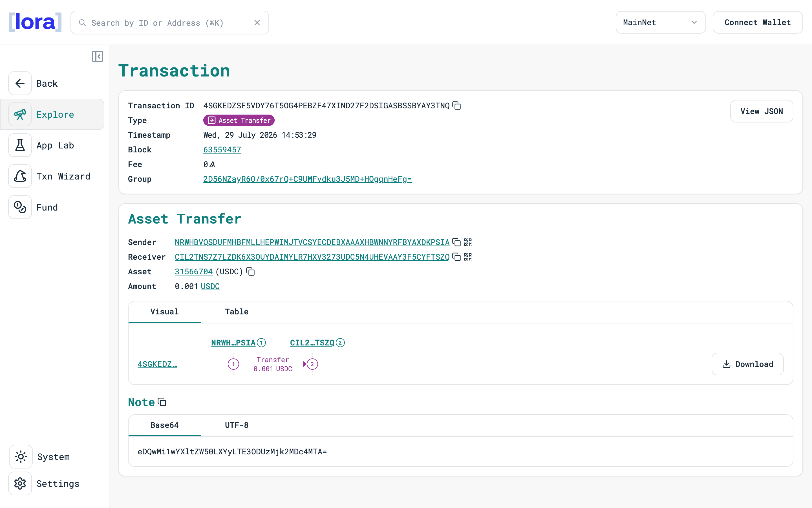Copy the Sender address
Image resolution: width=812 pixels, height=508 pixels.
coord(457,242)
